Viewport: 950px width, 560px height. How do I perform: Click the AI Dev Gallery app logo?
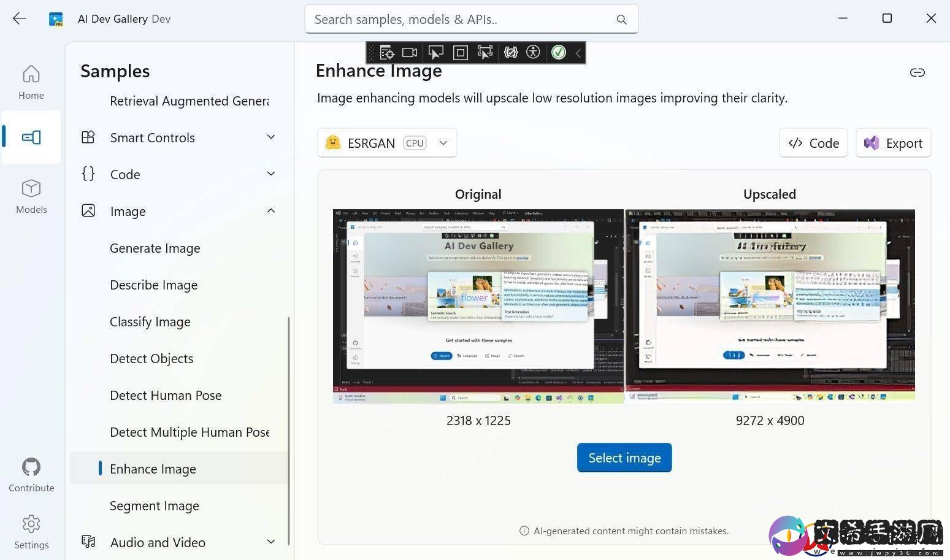point(56,19)
